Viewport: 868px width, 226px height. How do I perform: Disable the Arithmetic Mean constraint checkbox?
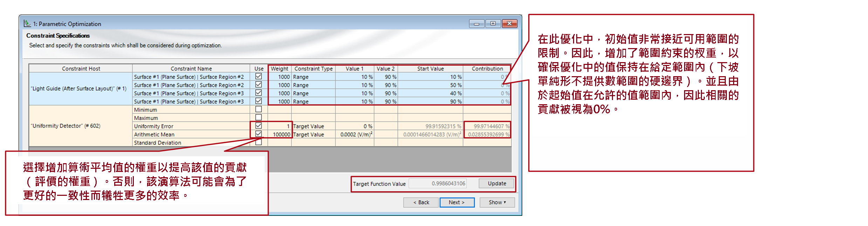[x=259, y=134]
